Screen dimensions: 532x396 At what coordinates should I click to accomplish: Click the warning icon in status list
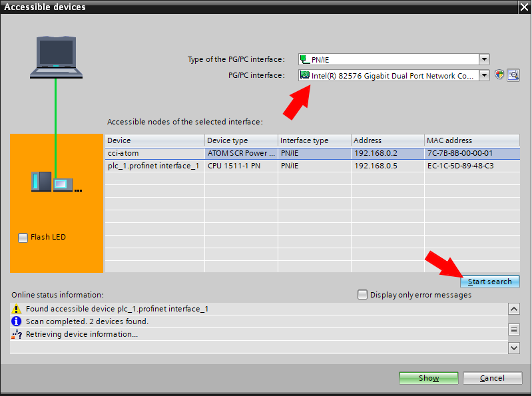point(16,309)
